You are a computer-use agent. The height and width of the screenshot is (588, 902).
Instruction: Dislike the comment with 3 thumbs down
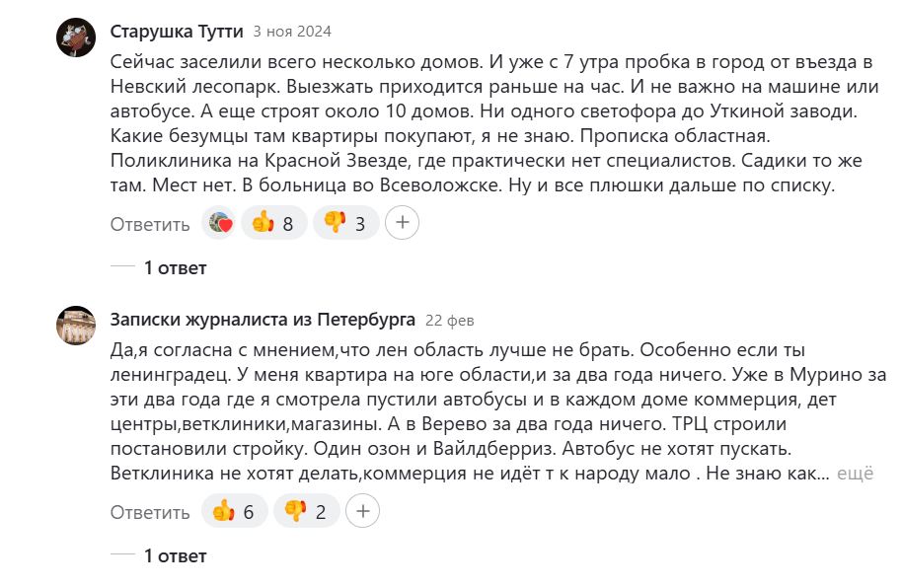pyautogui.click(x=345, y=224)
